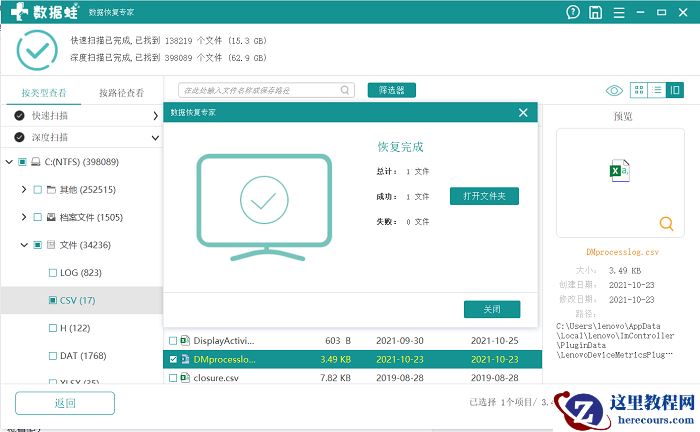Click the search magnifier icon in search box
Image resolution: width=700 pixels, height=432 pixels.
[x=345, y=90]
